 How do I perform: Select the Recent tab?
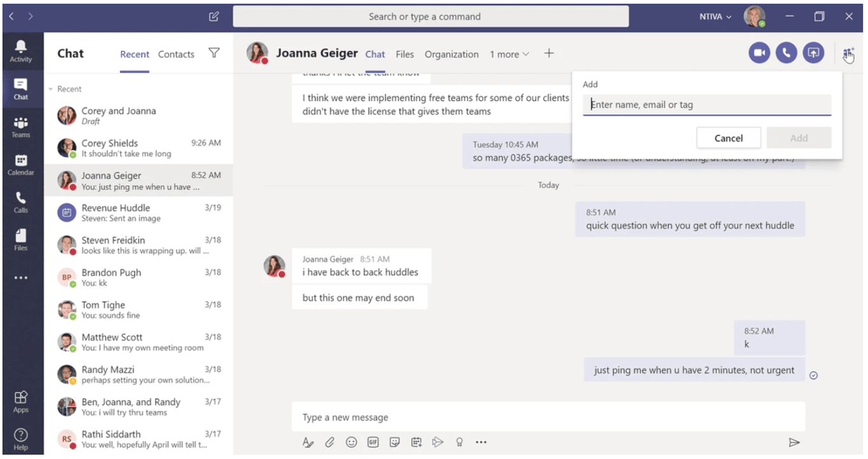coord(135,54)
